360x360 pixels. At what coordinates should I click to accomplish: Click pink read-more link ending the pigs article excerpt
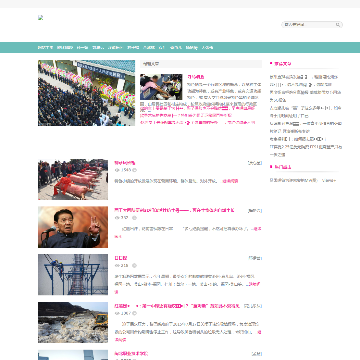point(230,181)
